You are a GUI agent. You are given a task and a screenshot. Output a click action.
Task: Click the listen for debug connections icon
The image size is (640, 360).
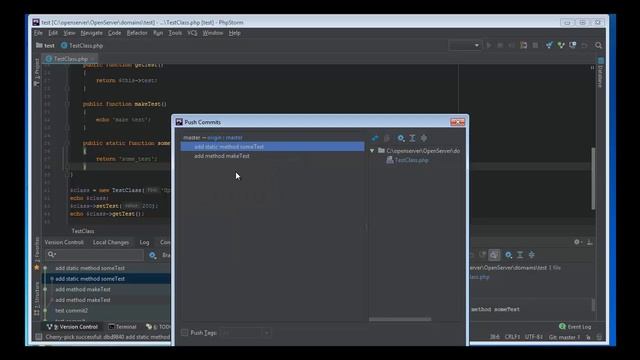click(x=523, y=45)
